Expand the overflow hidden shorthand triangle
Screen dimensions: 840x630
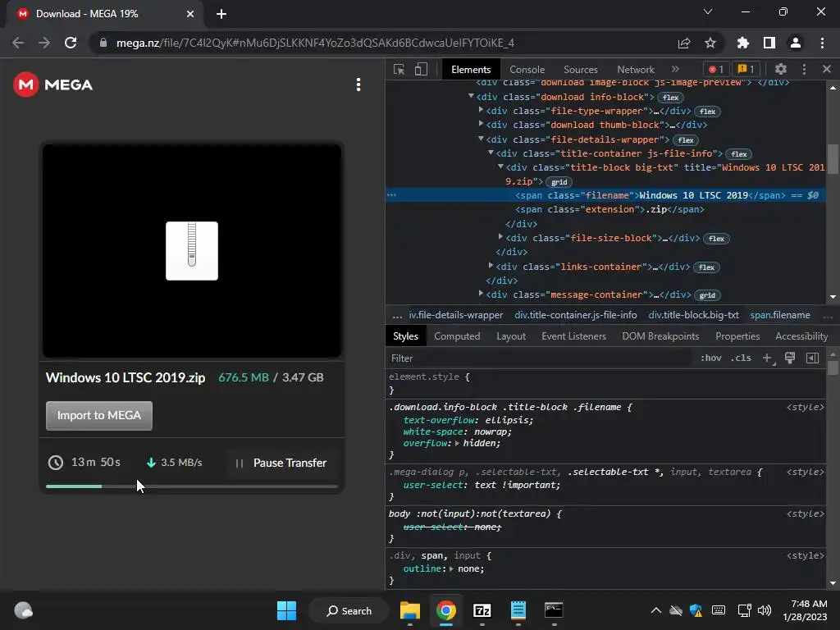(457, 444)
